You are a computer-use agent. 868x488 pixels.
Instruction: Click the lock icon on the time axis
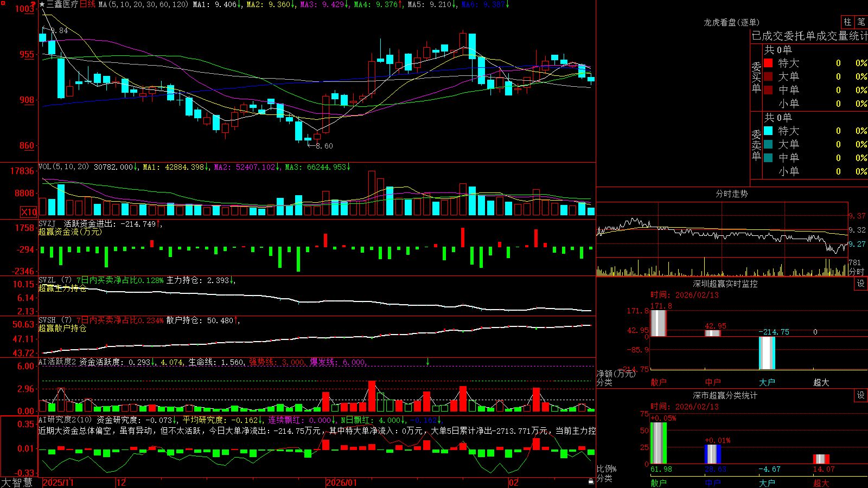click(x=591, y=481)
